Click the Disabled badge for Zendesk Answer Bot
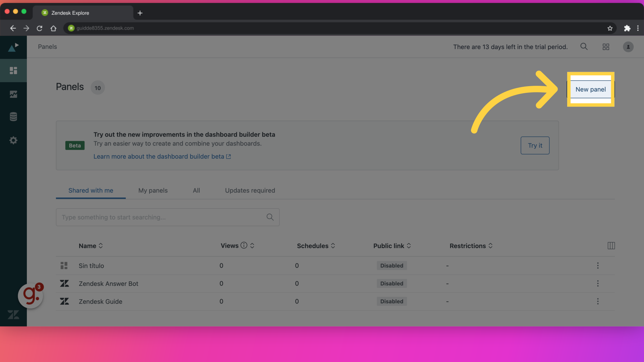 (x=392, y=284)
